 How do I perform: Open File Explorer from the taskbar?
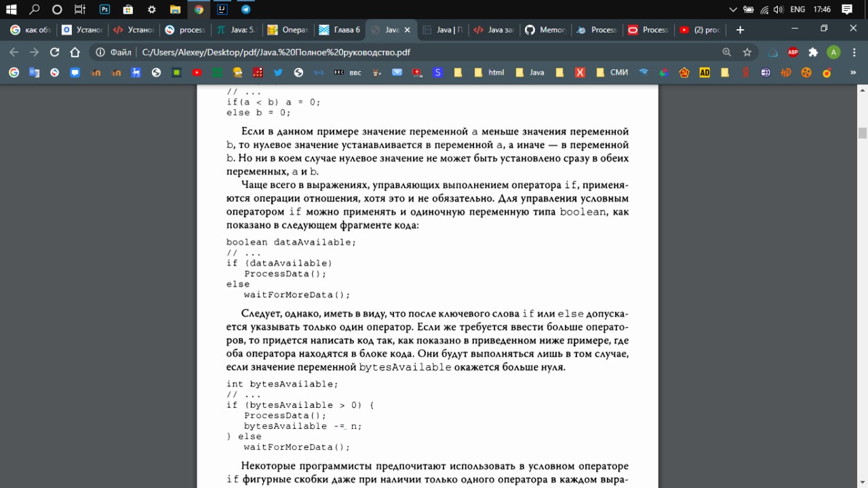tap(175, 10)
